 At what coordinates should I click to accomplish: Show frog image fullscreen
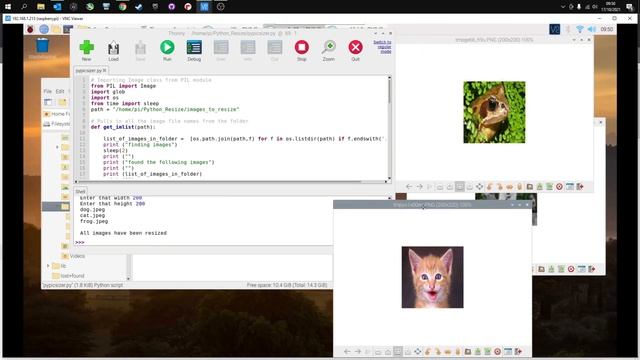(479, 187)
